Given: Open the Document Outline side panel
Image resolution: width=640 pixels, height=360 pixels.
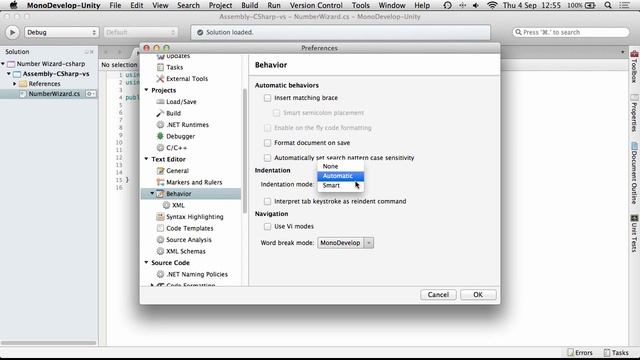Looking at the screenshot, I should click(634, 173).
